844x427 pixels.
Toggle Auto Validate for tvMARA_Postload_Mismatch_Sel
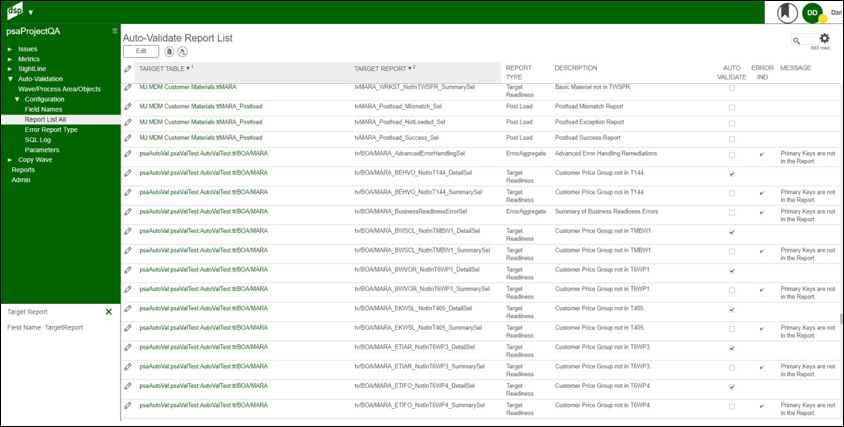(731, 108)
